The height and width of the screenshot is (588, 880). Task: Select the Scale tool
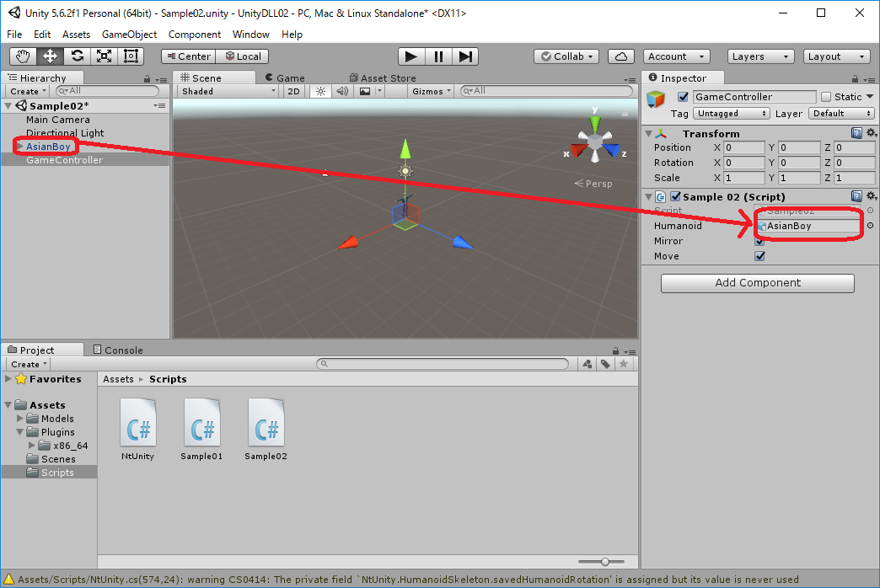coord(104,56)
